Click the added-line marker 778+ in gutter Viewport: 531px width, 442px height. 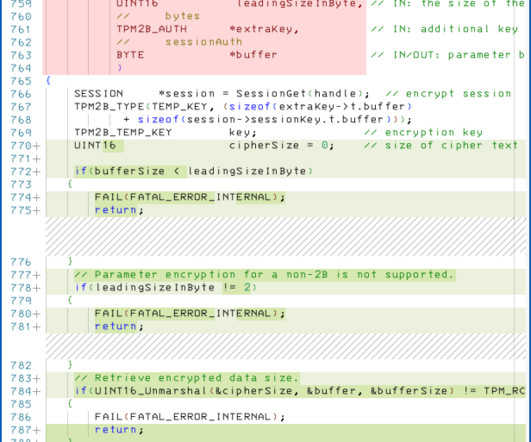pos(25,288)
